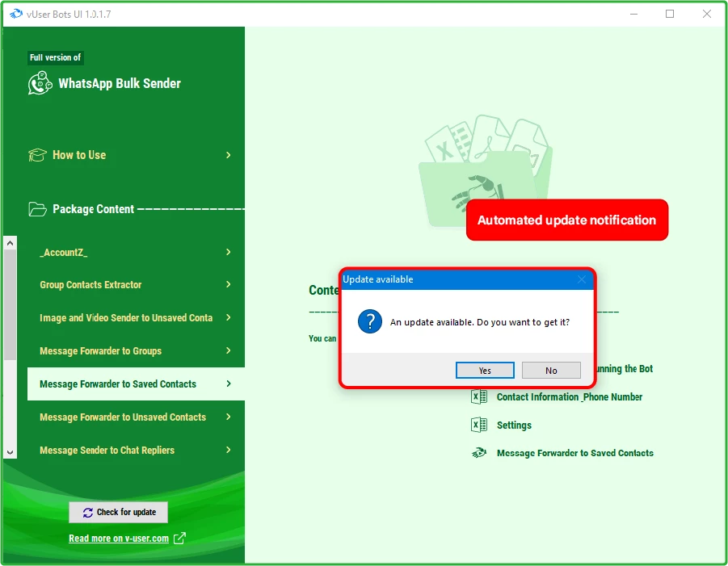
Task: Click the Package Content heading
Action: pos(93,209)
